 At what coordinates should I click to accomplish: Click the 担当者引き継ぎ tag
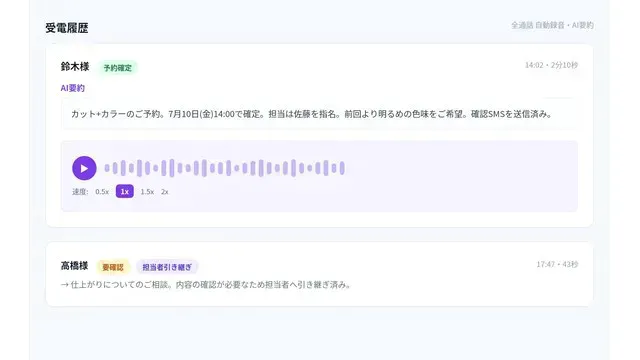point(167,267)
